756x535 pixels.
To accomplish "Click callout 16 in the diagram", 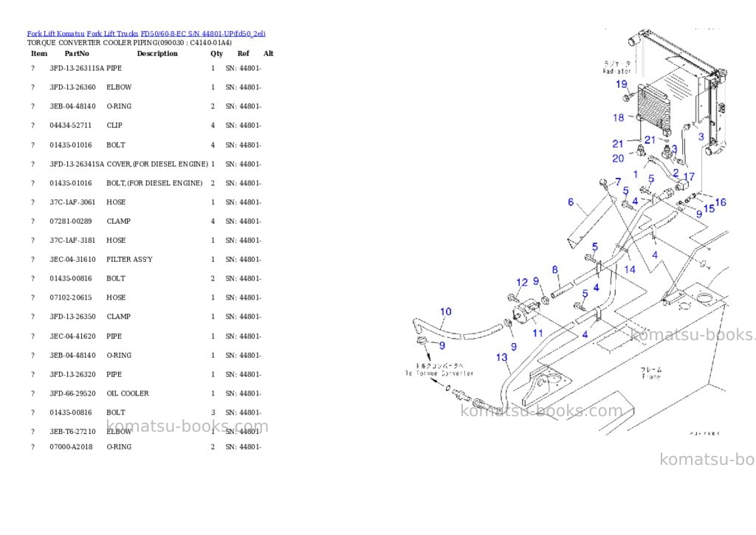I will tap(721, 202).
